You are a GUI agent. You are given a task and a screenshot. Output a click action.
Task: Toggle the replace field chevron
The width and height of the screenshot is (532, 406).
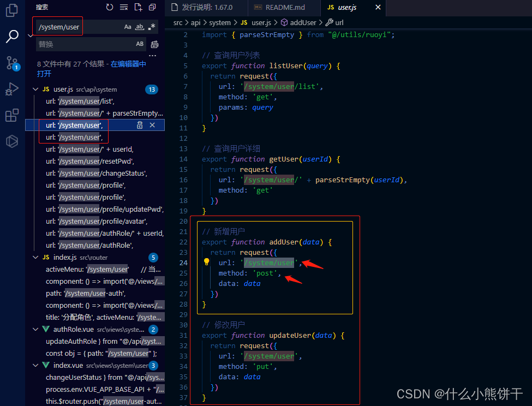(30, 35)
